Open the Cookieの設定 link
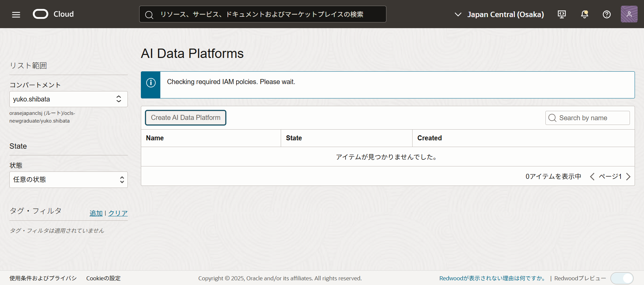The image size is (644, 285). click(103, 278)
